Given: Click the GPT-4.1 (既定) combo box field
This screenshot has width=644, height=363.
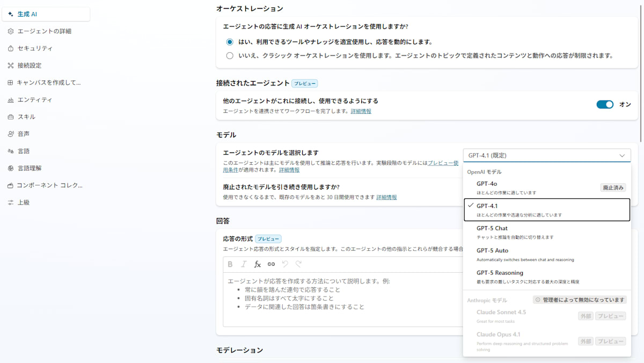Looking at the screenshot, I should coord(547,156).
